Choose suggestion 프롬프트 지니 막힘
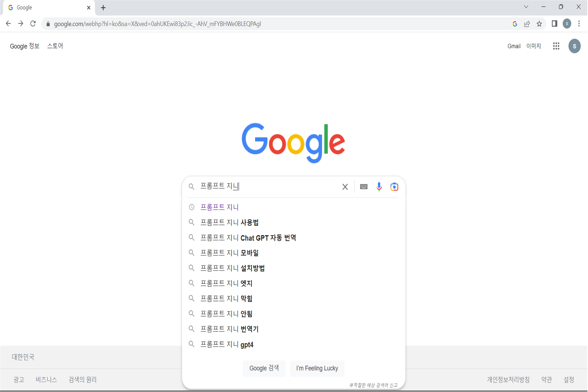The image size is (588, 392). click(293, 299)
